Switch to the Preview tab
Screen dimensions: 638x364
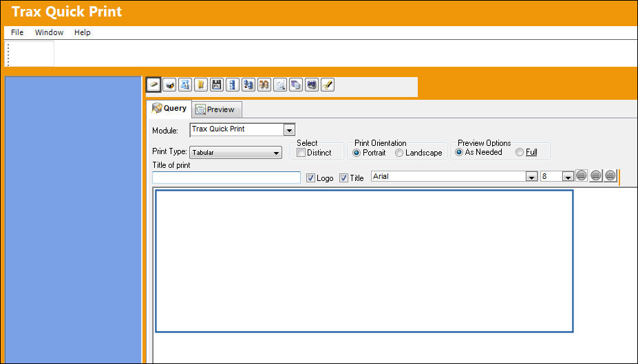[x=217, y=109]
